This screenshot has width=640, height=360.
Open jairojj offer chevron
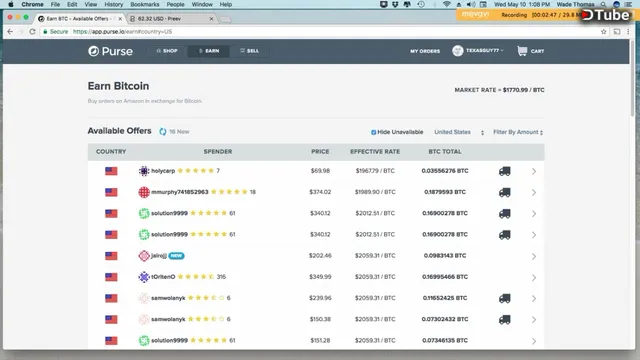534,256
